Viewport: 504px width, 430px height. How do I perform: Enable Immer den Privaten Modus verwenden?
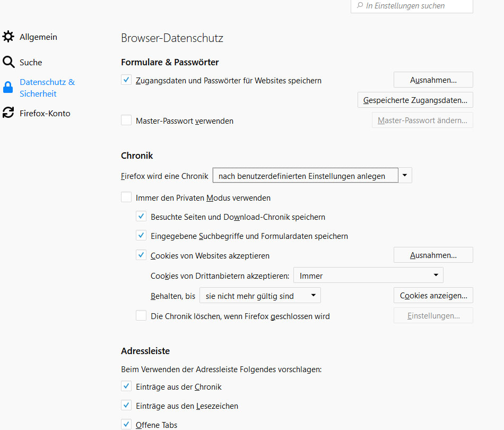[x=126, y=197]
